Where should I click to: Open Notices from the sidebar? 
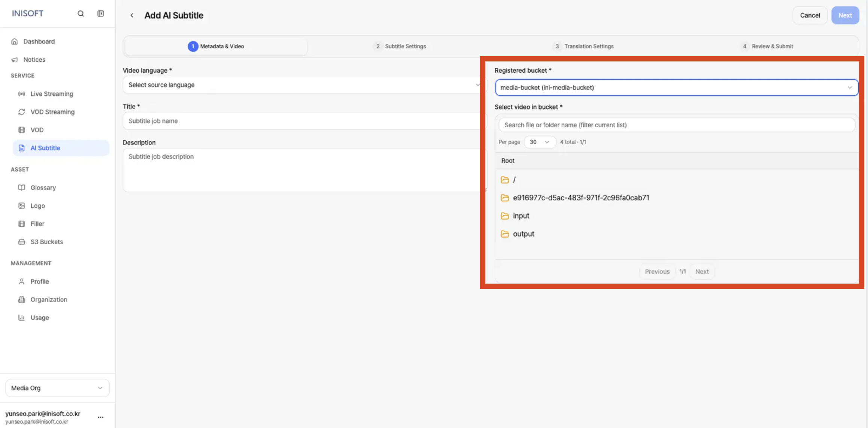click(34, 59)
